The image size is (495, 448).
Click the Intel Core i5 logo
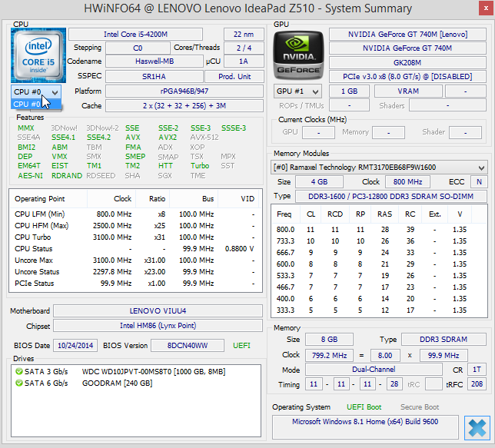(38, 55)
